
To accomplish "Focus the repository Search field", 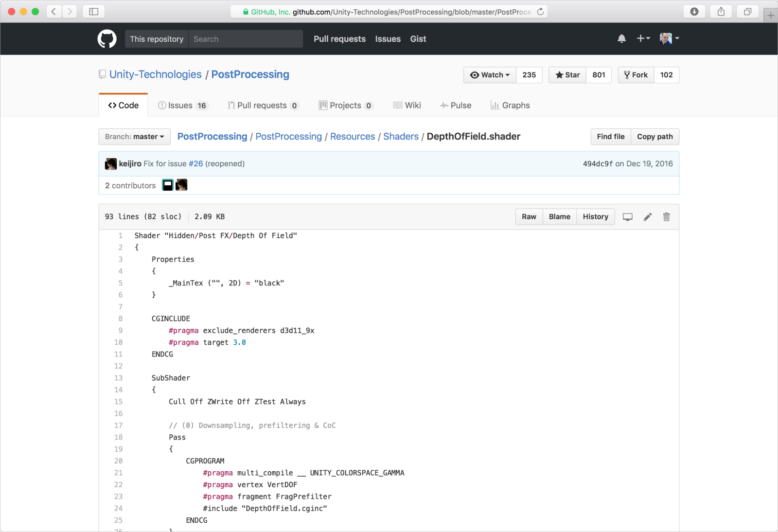I will pos(246,39).
